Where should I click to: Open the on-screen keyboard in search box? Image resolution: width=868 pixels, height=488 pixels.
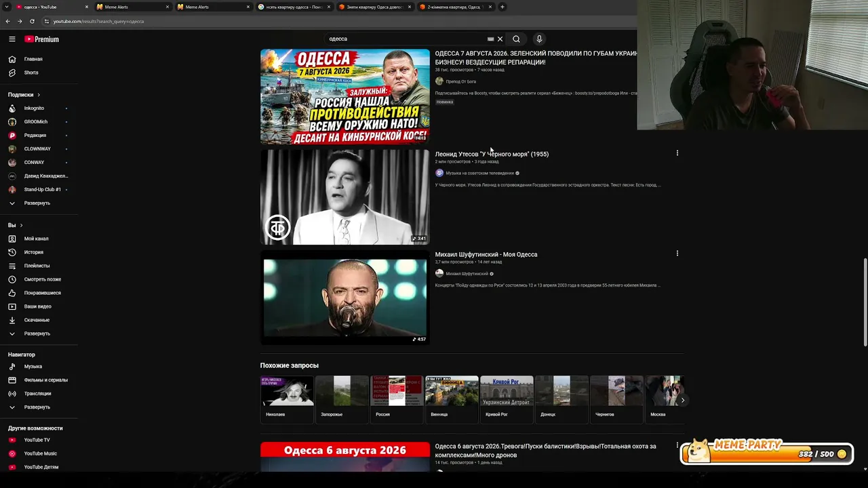pyautogui.click(x=491, y=39)
